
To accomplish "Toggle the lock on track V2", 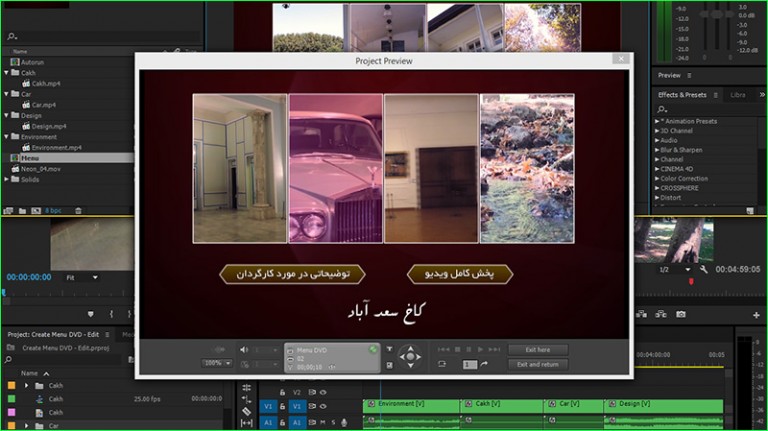I will [x=283, y=392].
